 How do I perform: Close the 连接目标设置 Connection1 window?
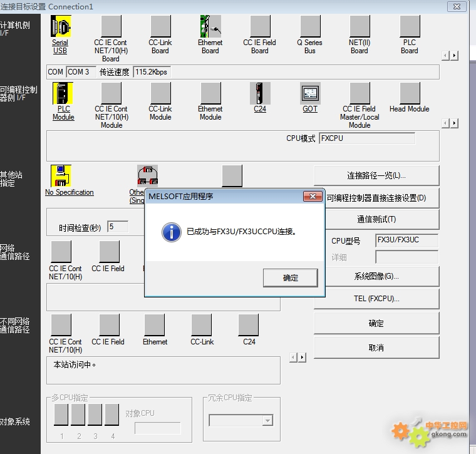457,6
